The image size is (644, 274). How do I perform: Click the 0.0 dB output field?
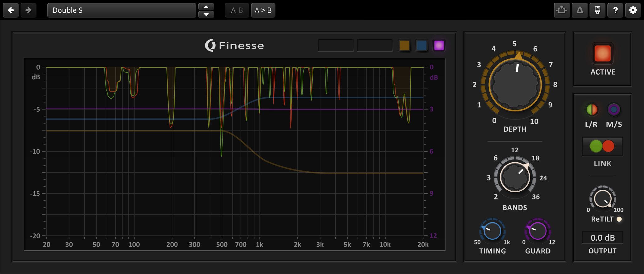603,238
